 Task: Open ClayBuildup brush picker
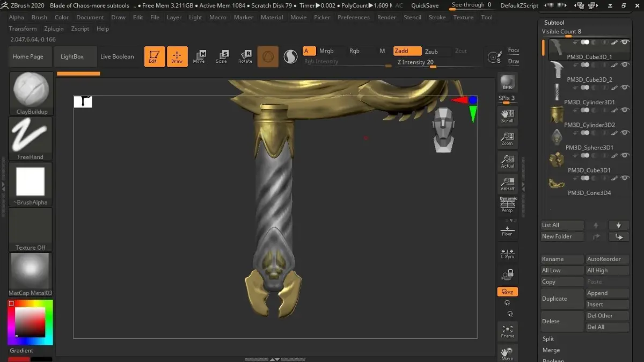pos(31,93)
